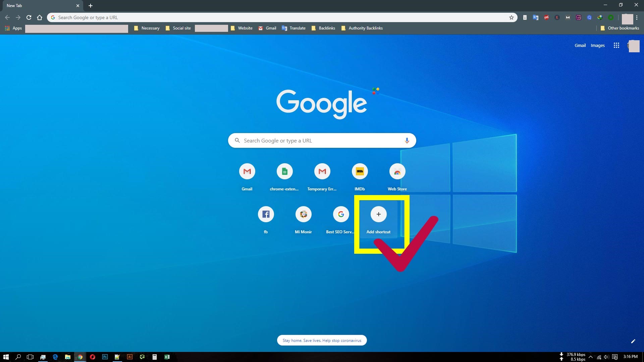
Task: Open the Google account avatar on page
Action: (633, 46)
